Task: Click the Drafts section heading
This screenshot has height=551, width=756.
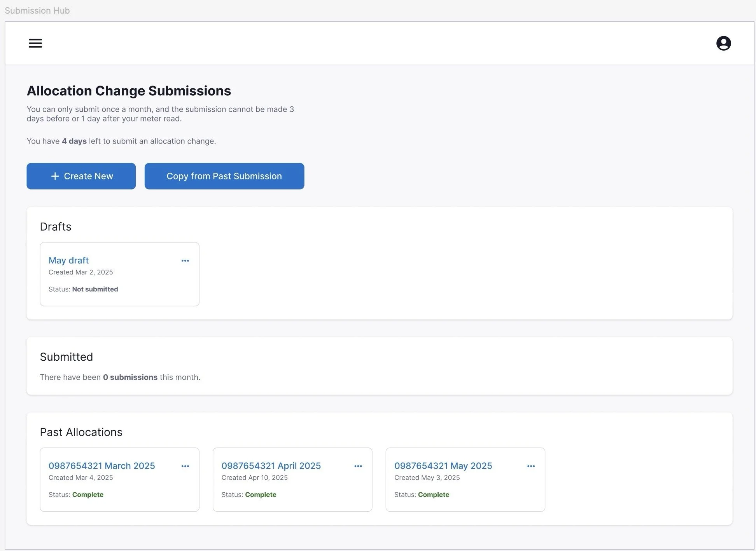Action: 56,227
